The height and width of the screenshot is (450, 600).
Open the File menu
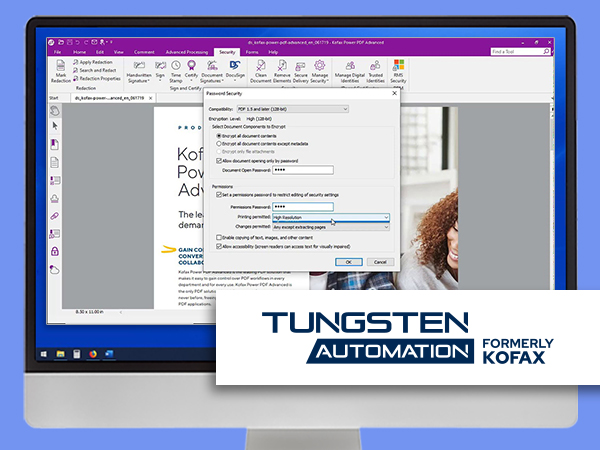57,52
